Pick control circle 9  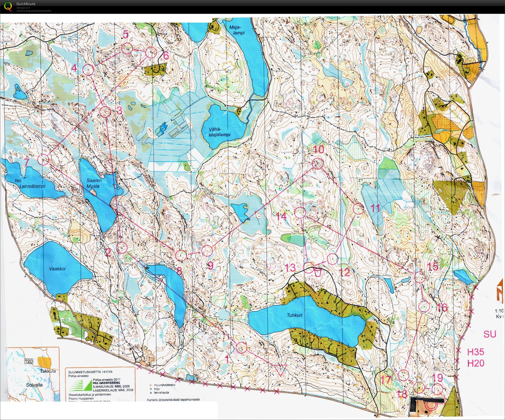(x=207, y=251)
